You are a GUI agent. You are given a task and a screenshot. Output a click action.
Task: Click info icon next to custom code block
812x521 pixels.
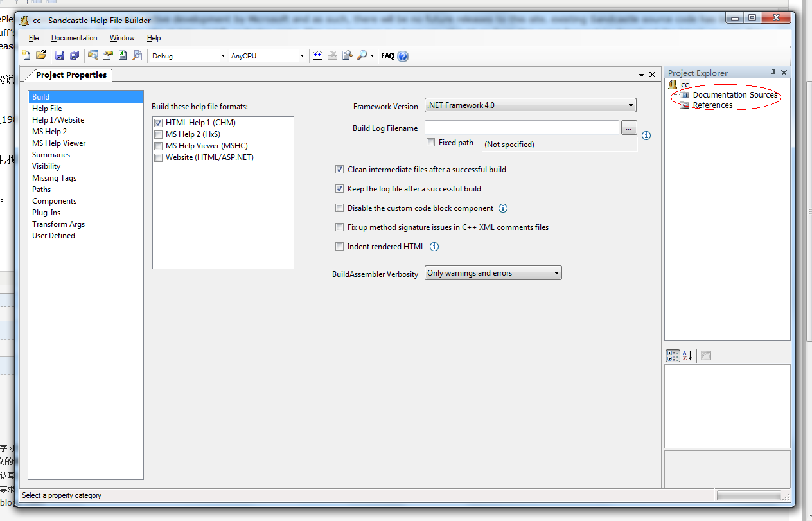pyautogui.click(x=503, y=208)
